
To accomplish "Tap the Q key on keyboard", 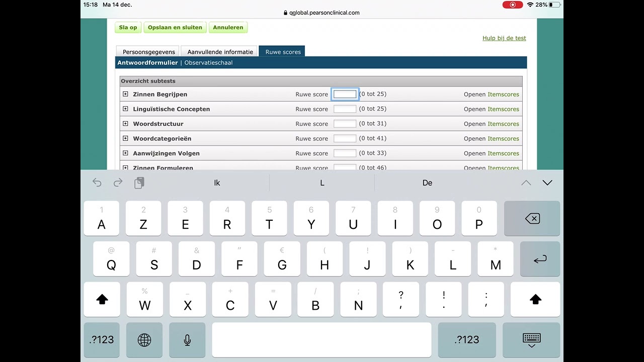I will coord(111,259).
